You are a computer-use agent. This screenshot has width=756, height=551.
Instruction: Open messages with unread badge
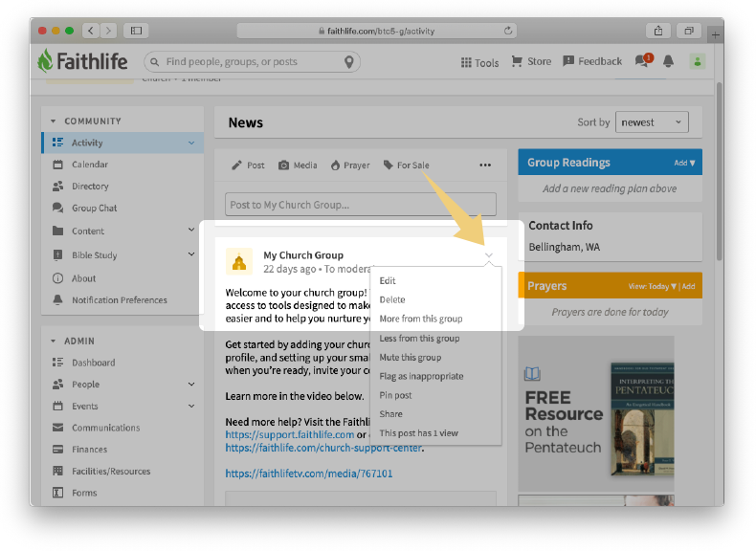click(x=644, y=60)
